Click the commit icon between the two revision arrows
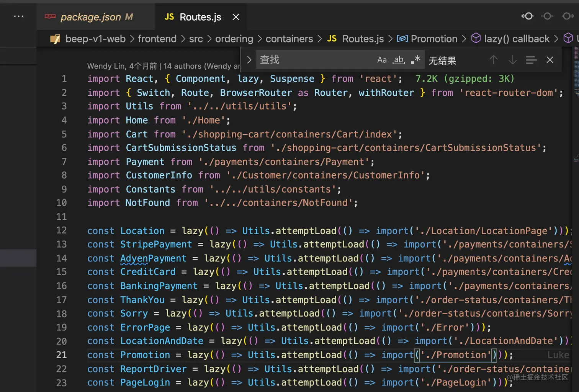Image resolution: width=579 pixels, height=392 pixels. (547, 16)
